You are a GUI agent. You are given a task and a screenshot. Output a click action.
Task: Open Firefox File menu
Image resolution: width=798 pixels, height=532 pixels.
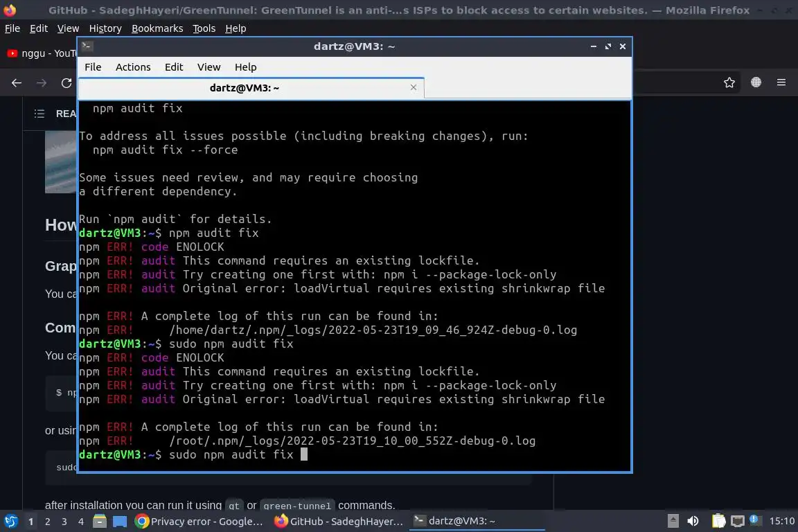(x=12, y=28)
